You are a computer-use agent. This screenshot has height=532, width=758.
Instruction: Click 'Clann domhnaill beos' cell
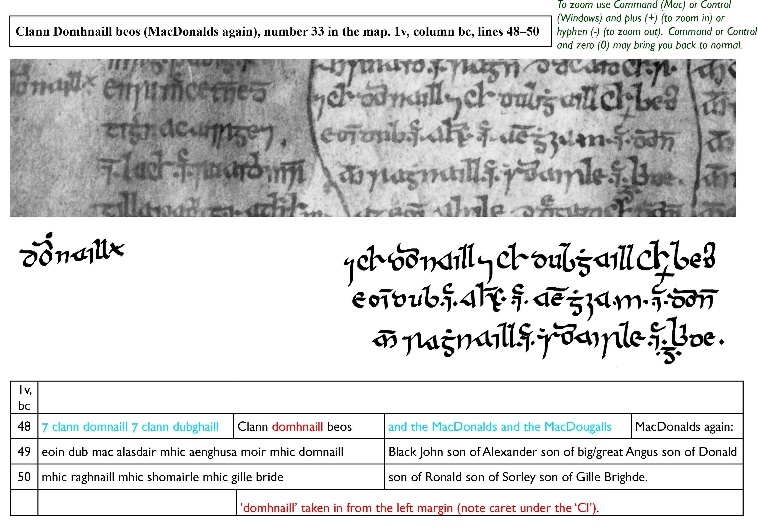click(x=309, y=426)
